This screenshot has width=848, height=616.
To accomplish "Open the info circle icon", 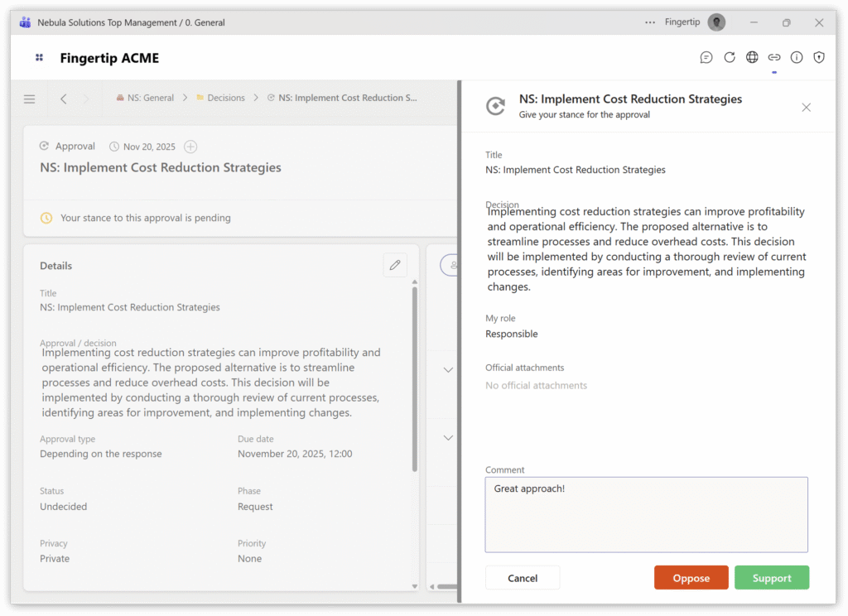I will (797, 57).
